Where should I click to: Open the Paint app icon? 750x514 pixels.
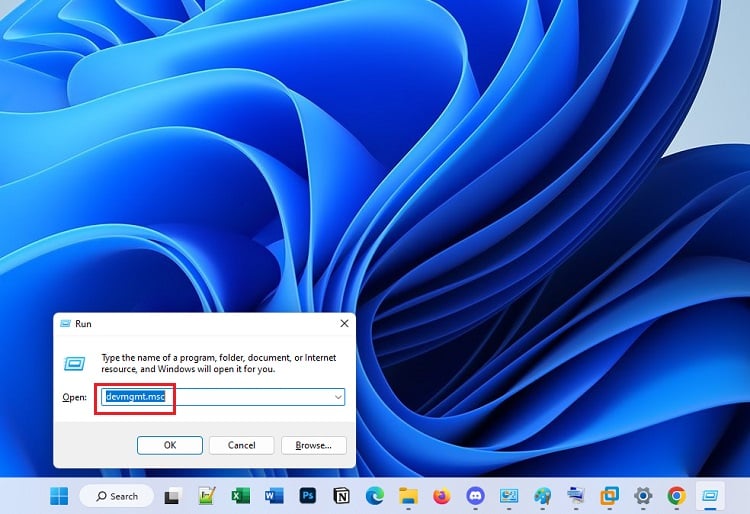(542, 496)
